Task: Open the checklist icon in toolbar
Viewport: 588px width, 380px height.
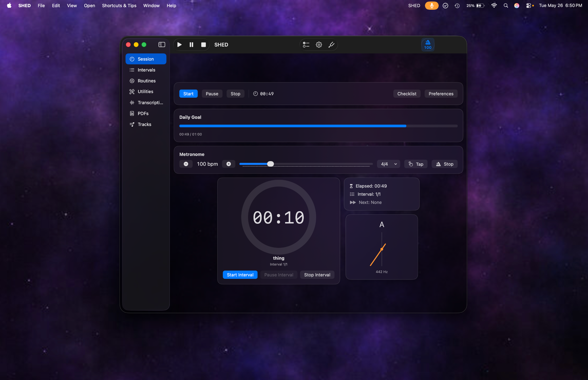Action: coord(306,45)
